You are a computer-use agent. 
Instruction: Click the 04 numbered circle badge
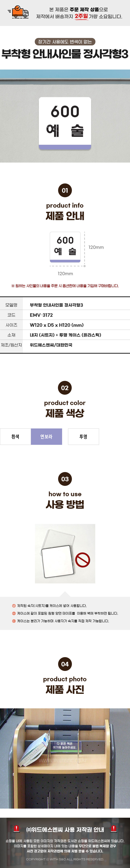(65, 664)
